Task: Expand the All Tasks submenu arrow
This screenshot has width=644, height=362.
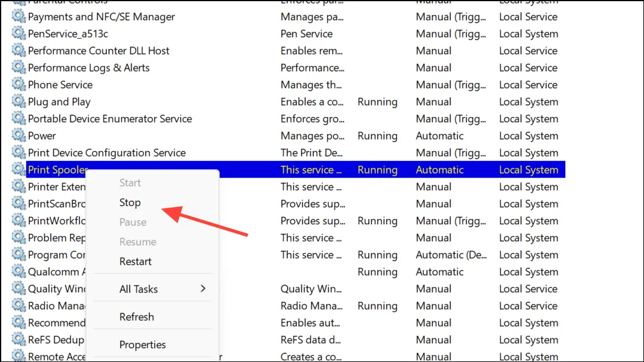Action: (203, 289)
